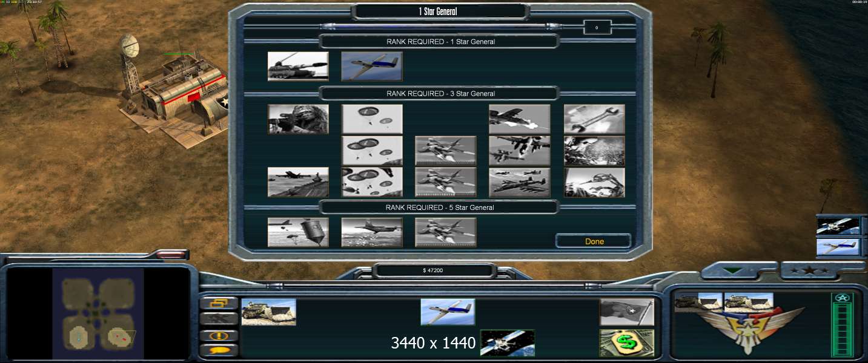The width and height of the screenshot is (868, 363).
Task: Click the grey idle worker button
Action: click(219, 319)
